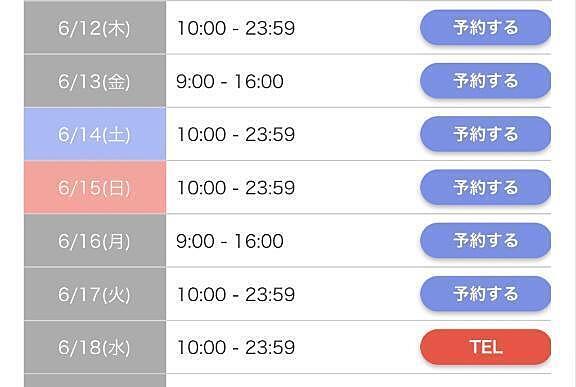
Task: Click the 9:00 - 16:00 time on 6/16
Action: 230,241
